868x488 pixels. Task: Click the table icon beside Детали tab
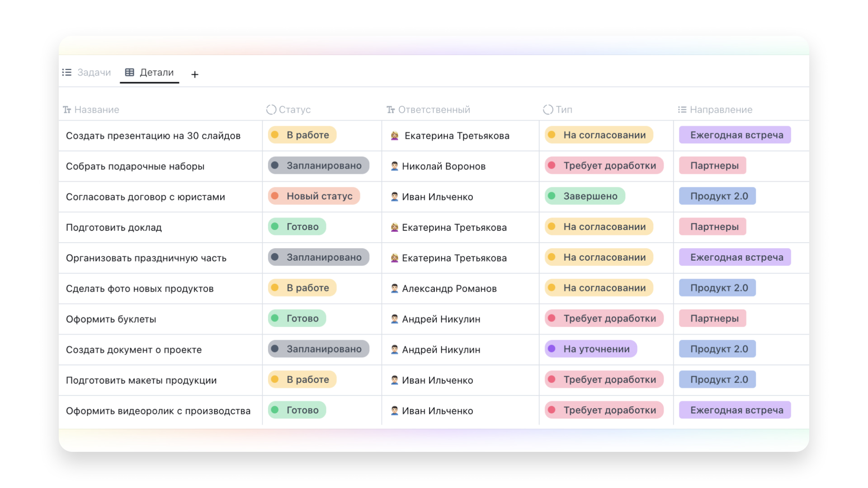[130, 72]
